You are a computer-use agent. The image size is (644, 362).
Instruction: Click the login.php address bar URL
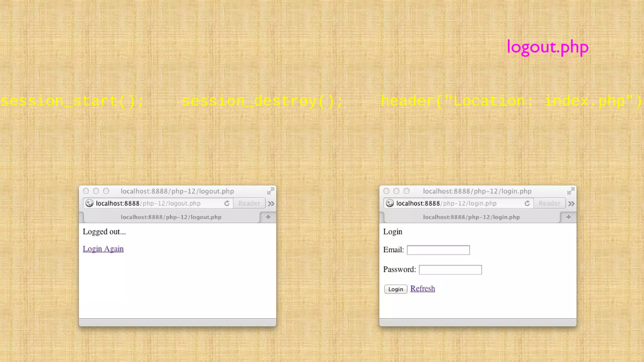click(446, 203)
